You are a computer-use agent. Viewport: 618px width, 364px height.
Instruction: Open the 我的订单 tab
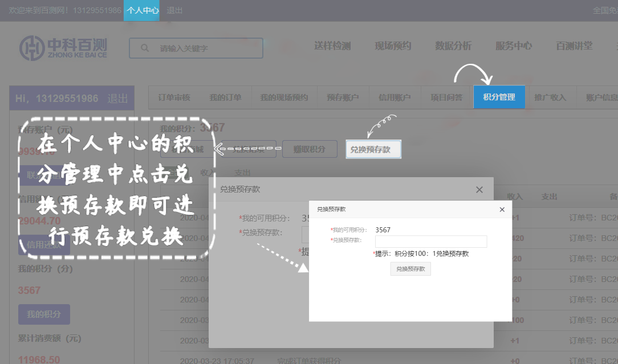[225, 97]
